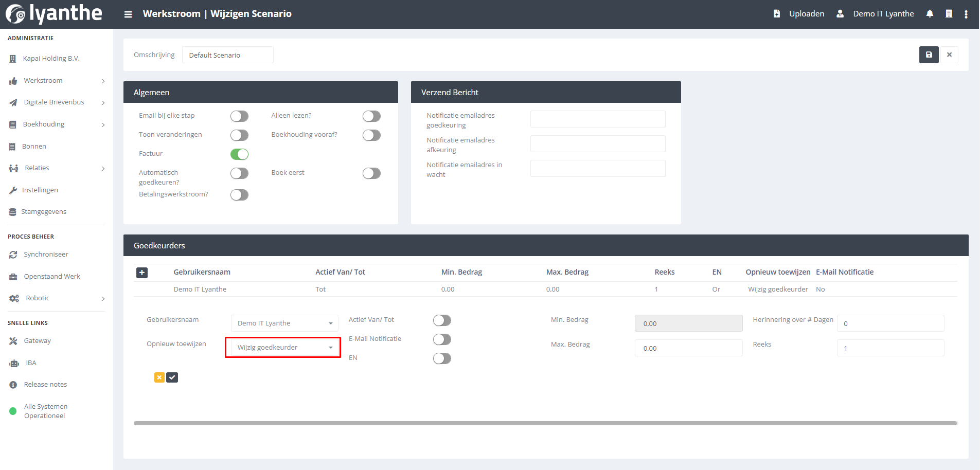Open the vertical three-dots menu

coord(966,14)
